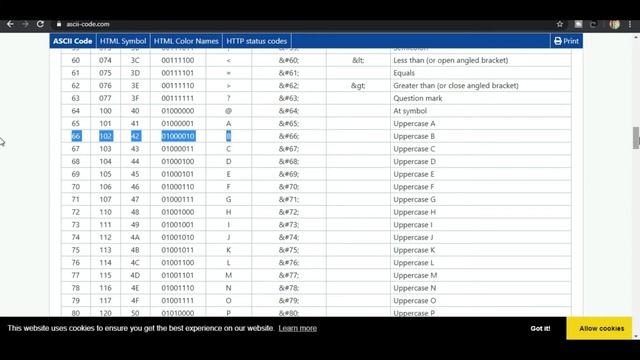The width and height of the screenshot is (640, 360).
Task: Click the Uppercase E description
Action: point(414,174)
